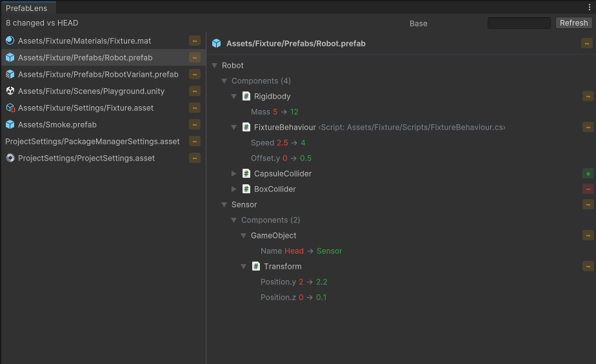Click the modified badge on Robot.prefab list row
This screenshot has height=364, width=596.
tap(195, 57)
